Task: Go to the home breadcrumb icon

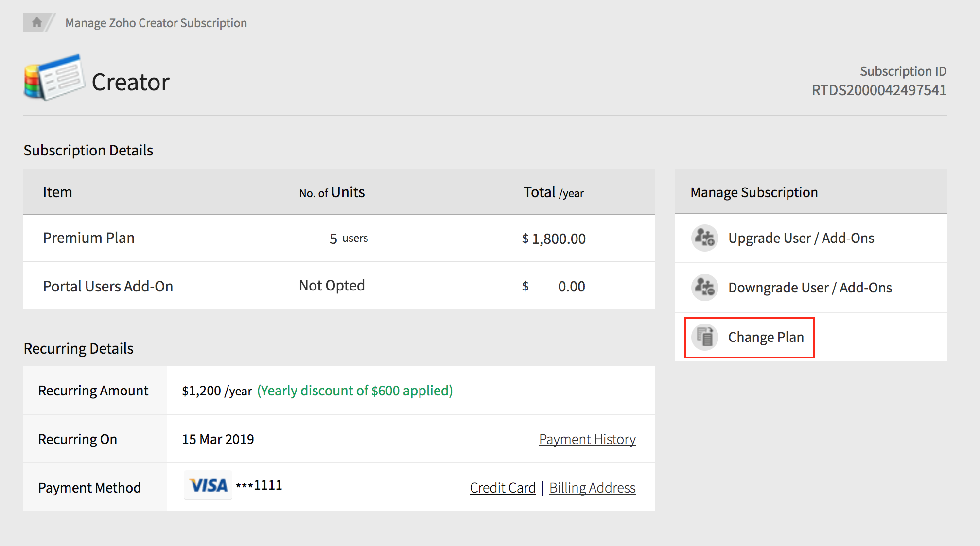Action: [x=36, y=22]
